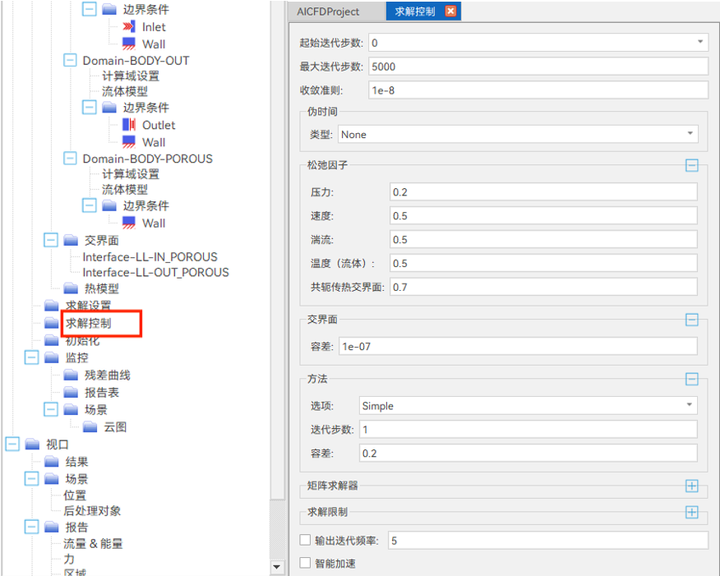The width and height of the screenshot is (720, 576).
Task: Click the 热模型 folder icon
Action: tap(70, 288)
